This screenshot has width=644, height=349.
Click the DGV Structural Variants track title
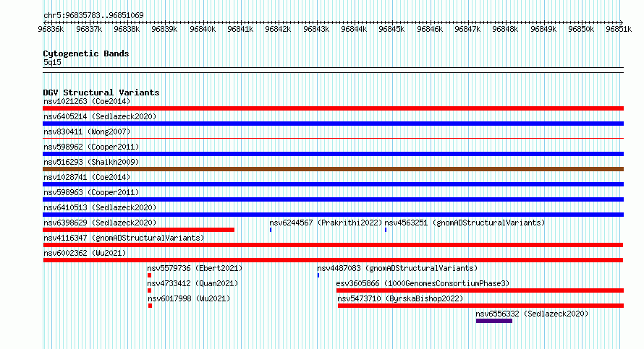tap(101, 92)
